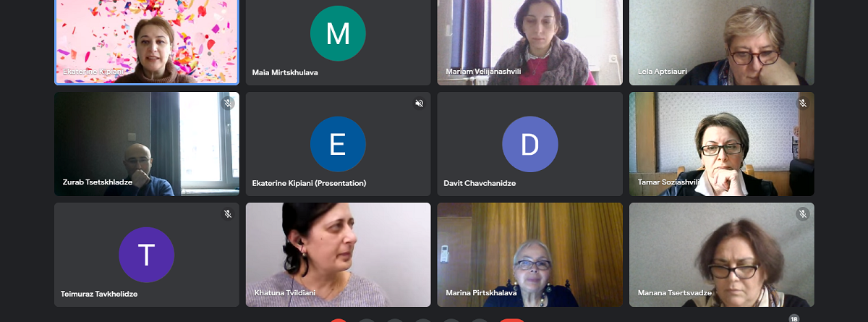The width and height of the screenshot is (868, 322).
Task: Click the D avatar of Davit Chavchanidze
Action: pyautogui.click(x=530, y=144)
